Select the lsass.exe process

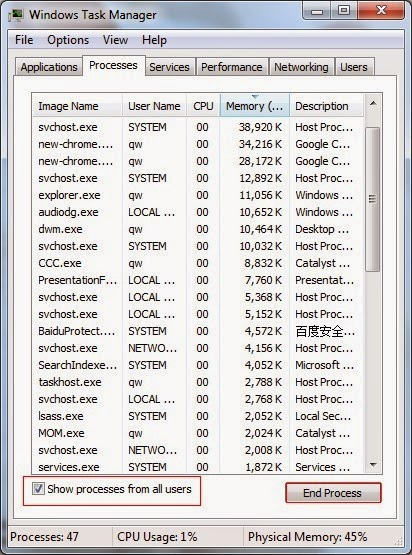click(x=198, y=416)
